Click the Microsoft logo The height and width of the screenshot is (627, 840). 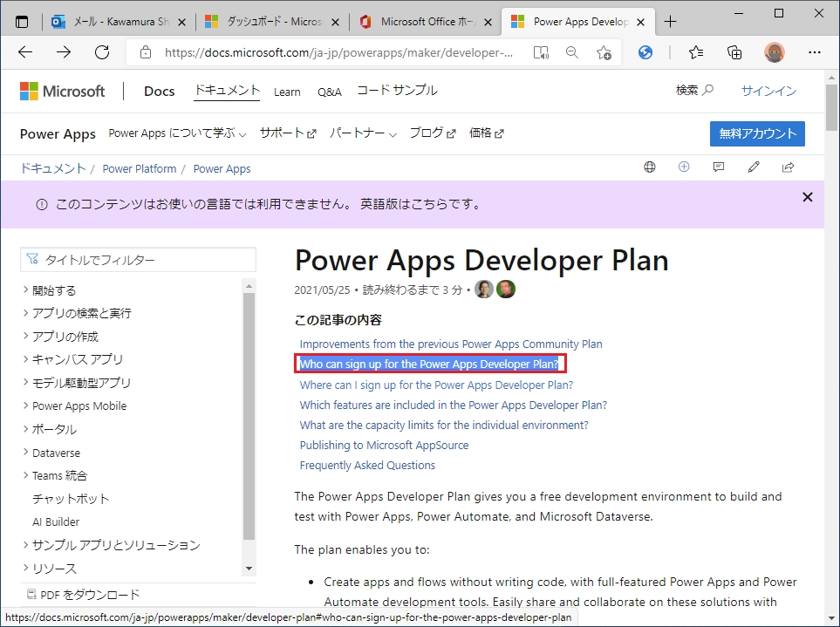click(x=62, y=91)
